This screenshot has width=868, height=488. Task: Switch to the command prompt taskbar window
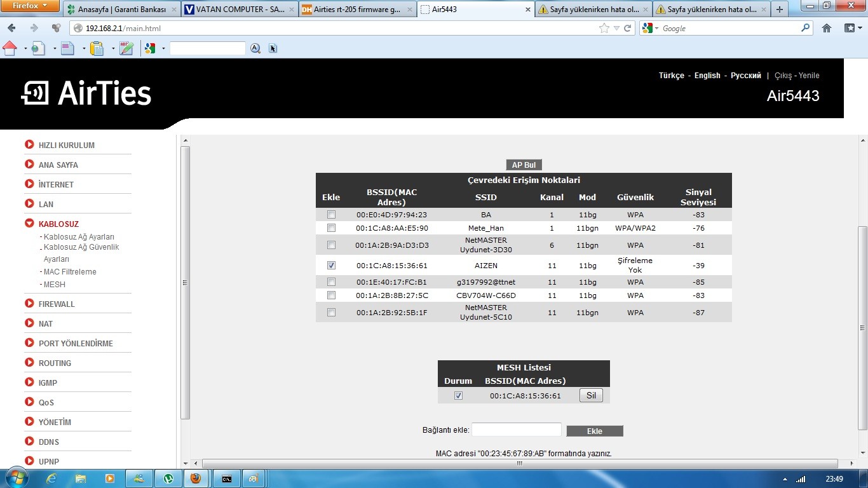[227, 478]
